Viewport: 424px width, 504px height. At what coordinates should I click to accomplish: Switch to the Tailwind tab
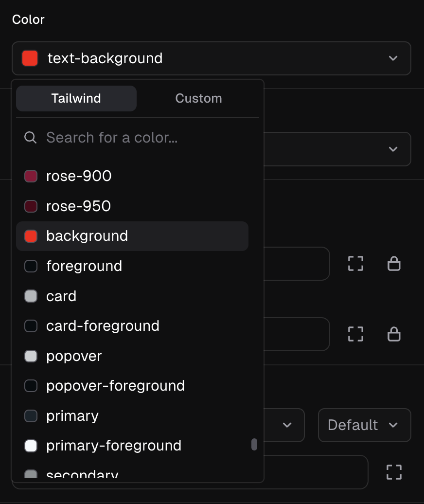point(76,98)
